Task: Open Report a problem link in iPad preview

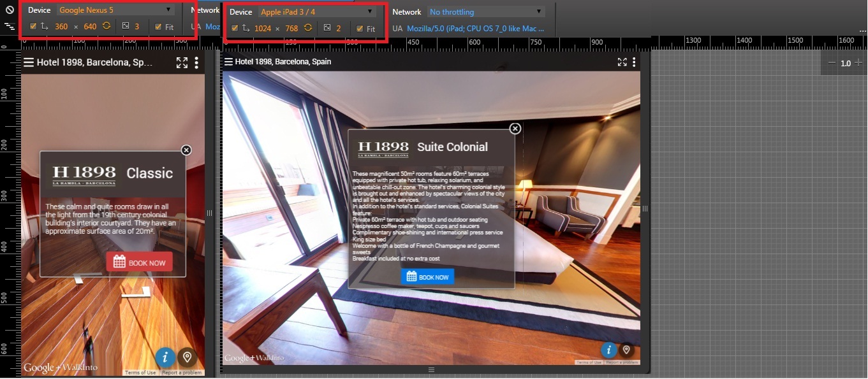Action: coord(622,362)
